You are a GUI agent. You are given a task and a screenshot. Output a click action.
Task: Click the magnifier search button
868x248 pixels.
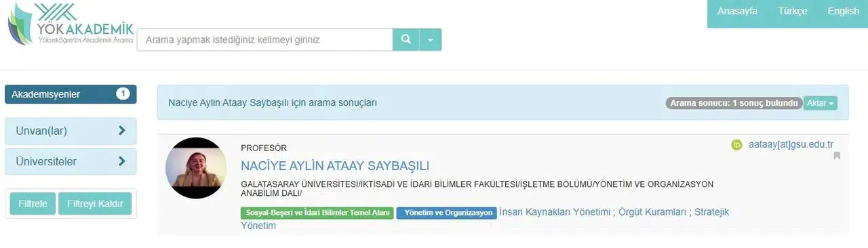pyautogui.click(x=406, y=40)
